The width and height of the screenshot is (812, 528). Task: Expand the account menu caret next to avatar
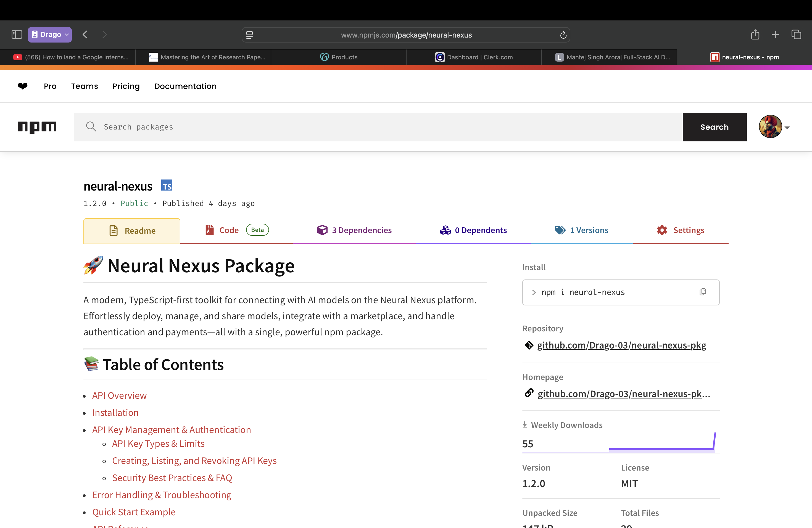pyautogui.click(x=787, y=128)
